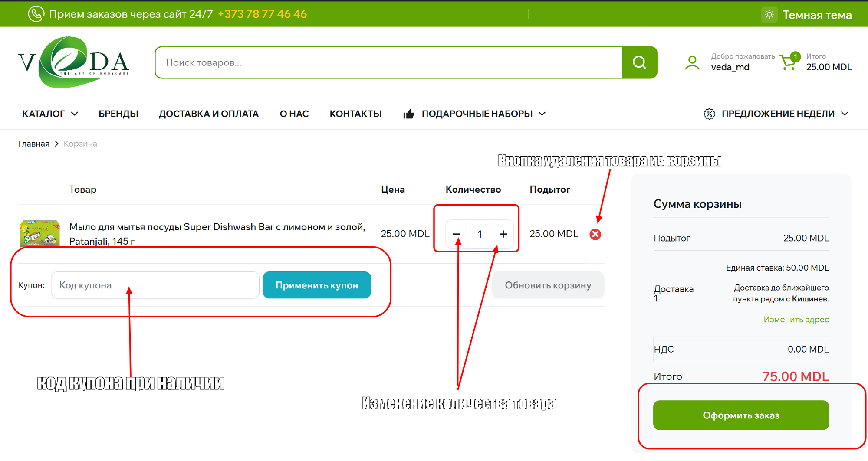Click the dishwash bar product thumbnail

point(39,233)
